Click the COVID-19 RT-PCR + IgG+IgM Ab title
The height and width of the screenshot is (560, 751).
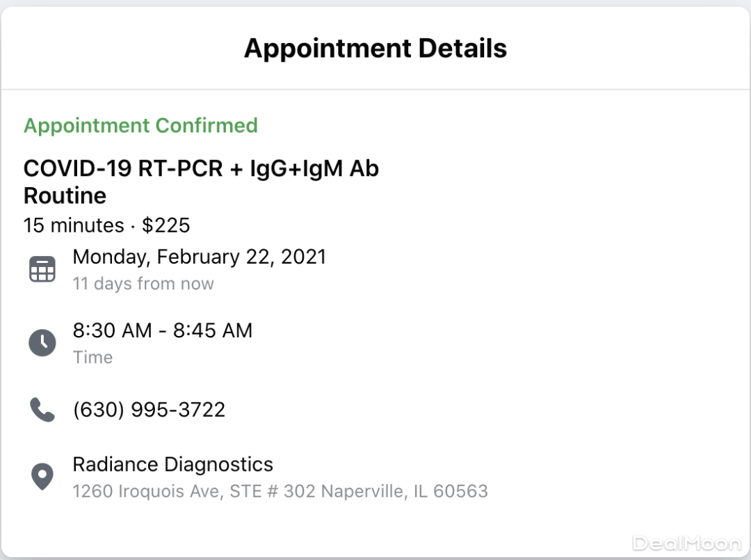pos(201,168)
